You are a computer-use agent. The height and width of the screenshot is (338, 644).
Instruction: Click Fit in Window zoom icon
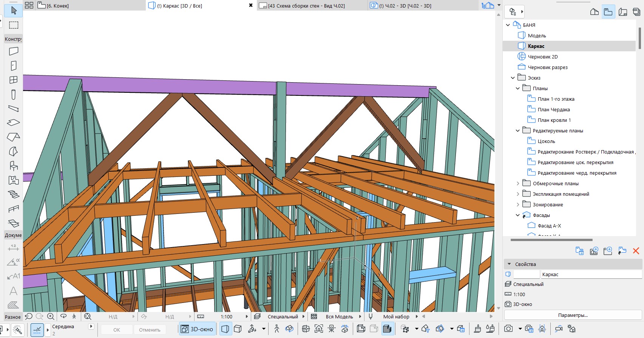88,316
